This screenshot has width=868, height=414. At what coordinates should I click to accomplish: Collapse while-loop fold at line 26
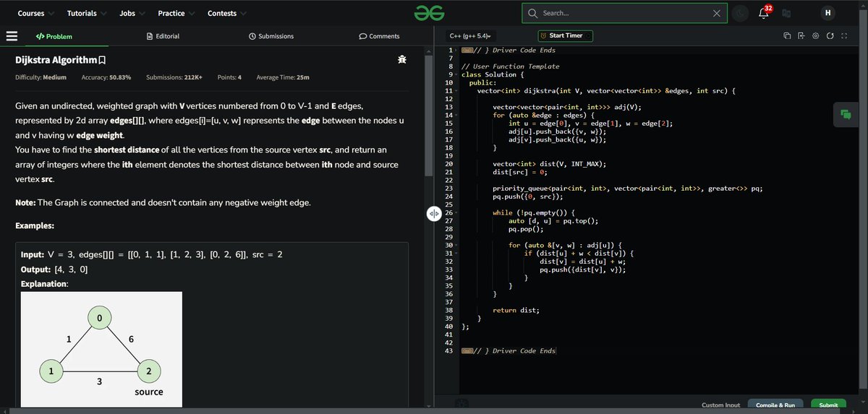456,213
